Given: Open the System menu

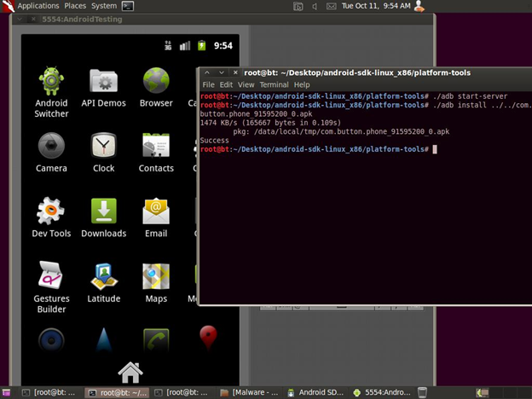Looking at the screenshot, I should [x=104, y=6].
